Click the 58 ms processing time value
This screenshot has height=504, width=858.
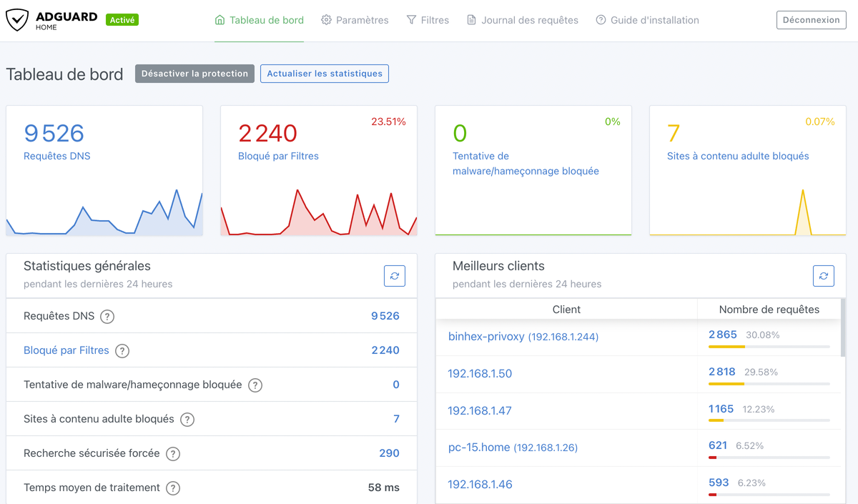coord(384,488)
